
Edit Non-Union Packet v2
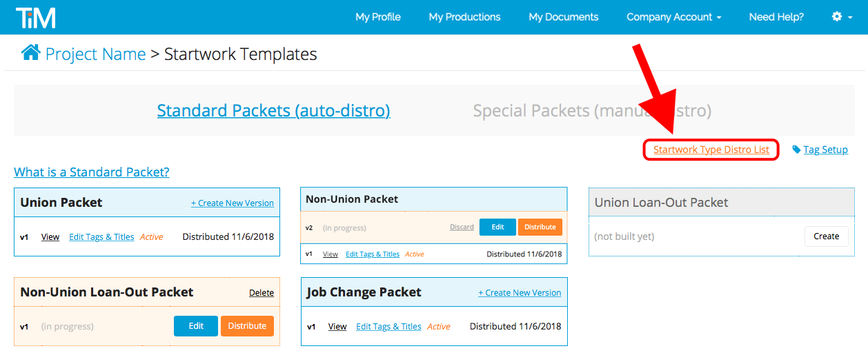coord(497,227)
